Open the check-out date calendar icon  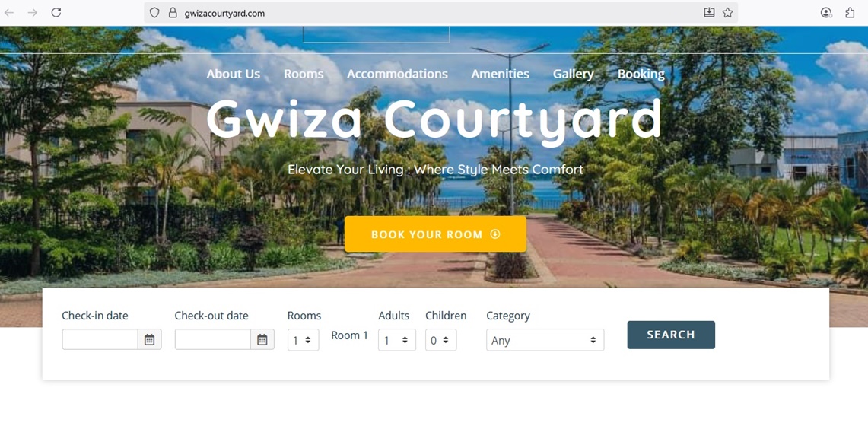point(262,339)
